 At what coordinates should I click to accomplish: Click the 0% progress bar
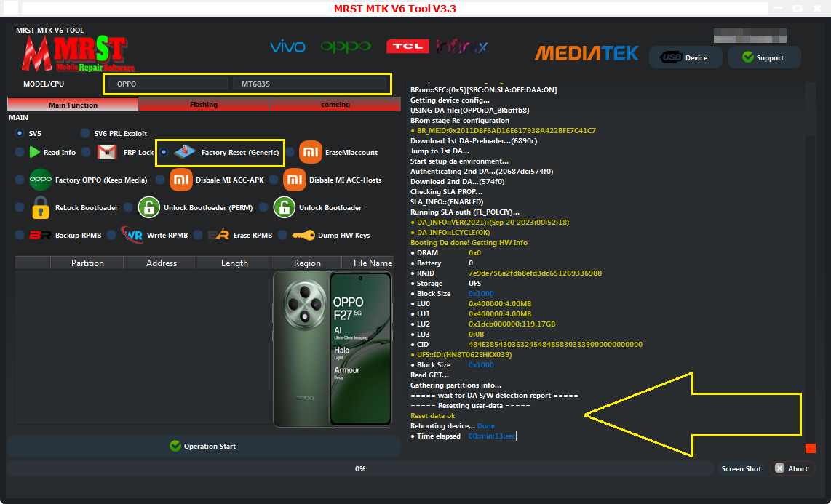click(360, 468)
